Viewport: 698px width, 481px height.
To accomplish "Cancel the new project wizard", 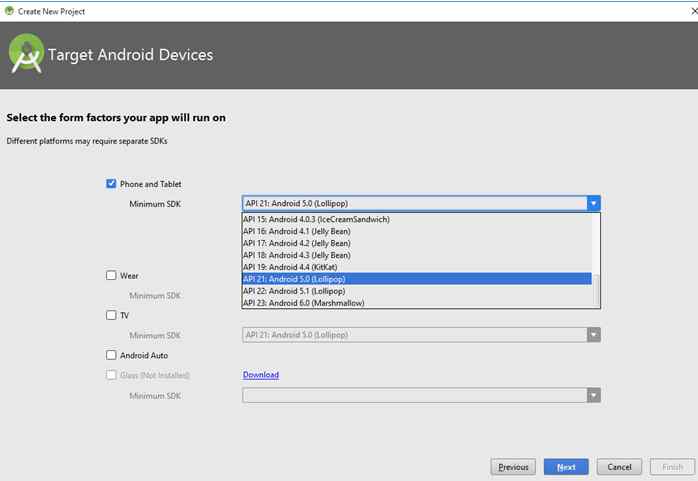I will pyautogui.click(x=619, y=467).
